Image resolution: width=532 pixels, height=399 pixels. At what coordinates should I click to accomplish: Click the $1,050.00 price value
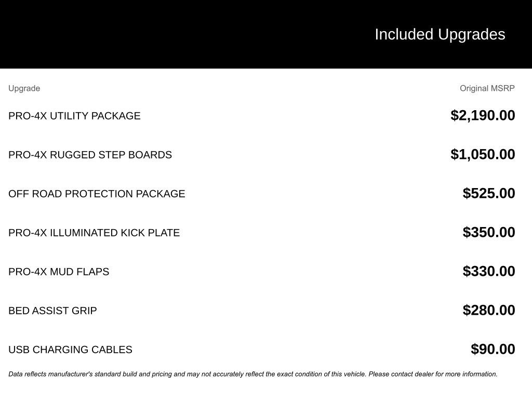[483, 155]
